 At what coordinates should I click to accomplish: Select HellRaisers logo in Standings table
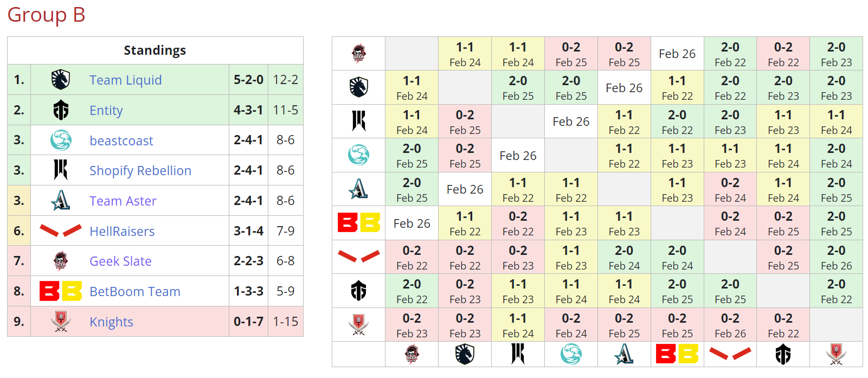click(x=61, y=231)
